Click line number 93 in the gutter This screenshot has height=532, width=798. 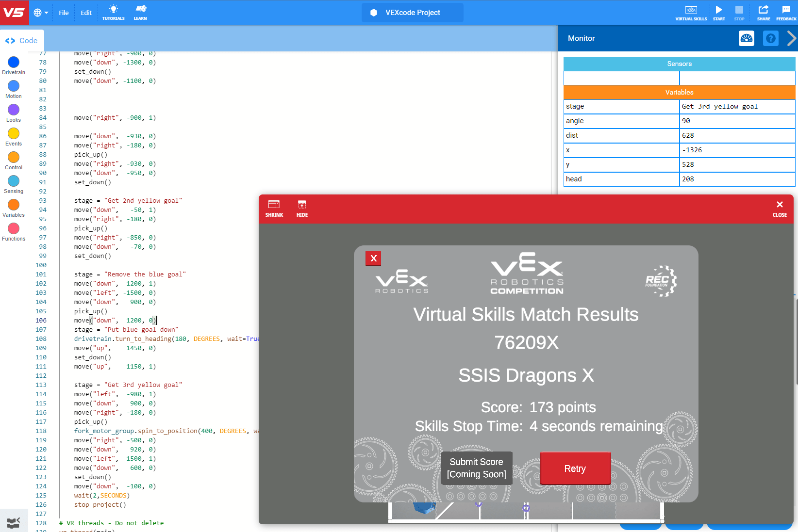coord(43,201)
